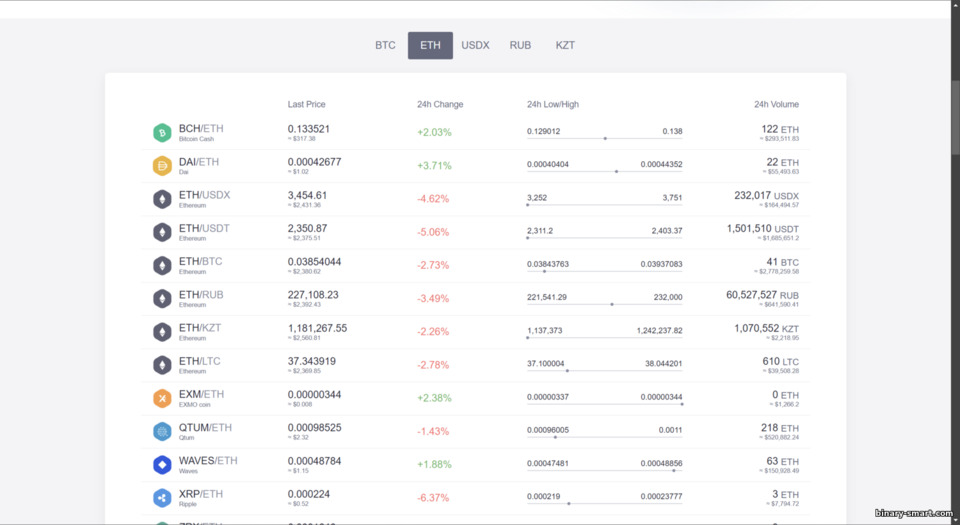Screen dimensions: 960x525
Task: Click the 24h Volume column header
Action: (x=776, y=104)
